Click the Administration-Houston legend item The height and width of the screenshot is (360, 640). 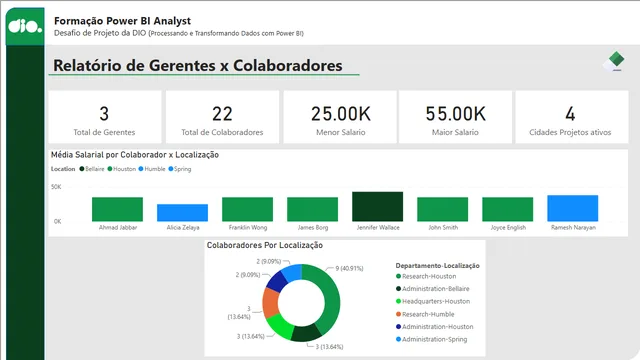point(435,327)
